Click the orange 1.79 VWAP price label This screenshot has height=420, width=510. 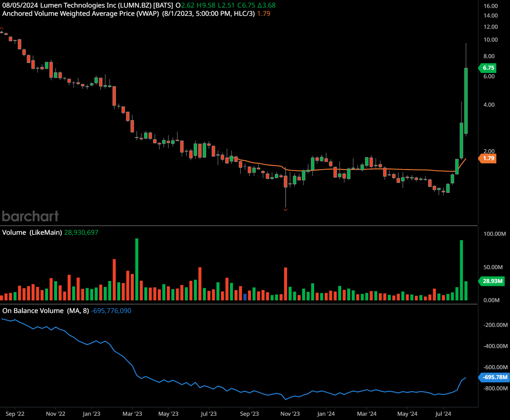coord(488,158)
